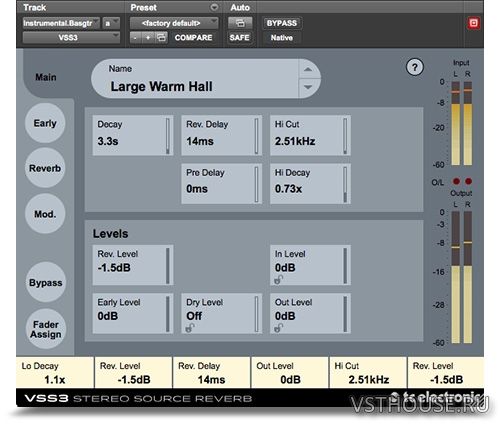Click the preset plus button
Screen dimensions: 500x427
point(148,38)
